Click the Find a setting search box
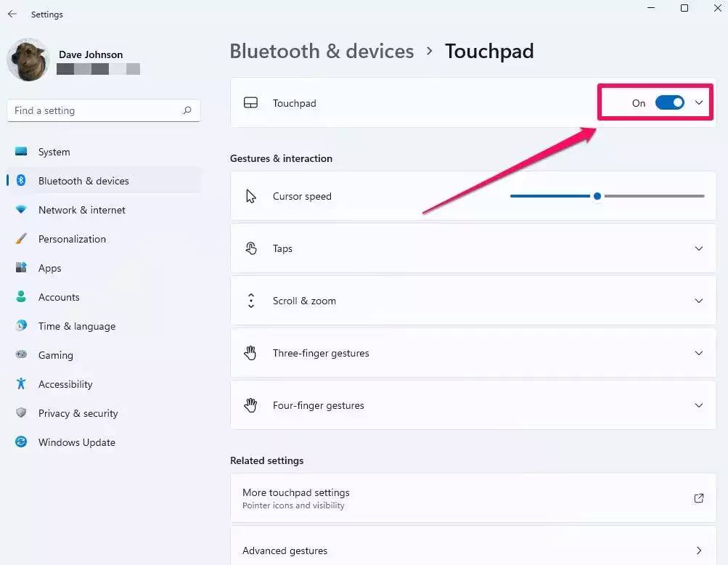Screen dimensions: 728x565 point(94,110)
